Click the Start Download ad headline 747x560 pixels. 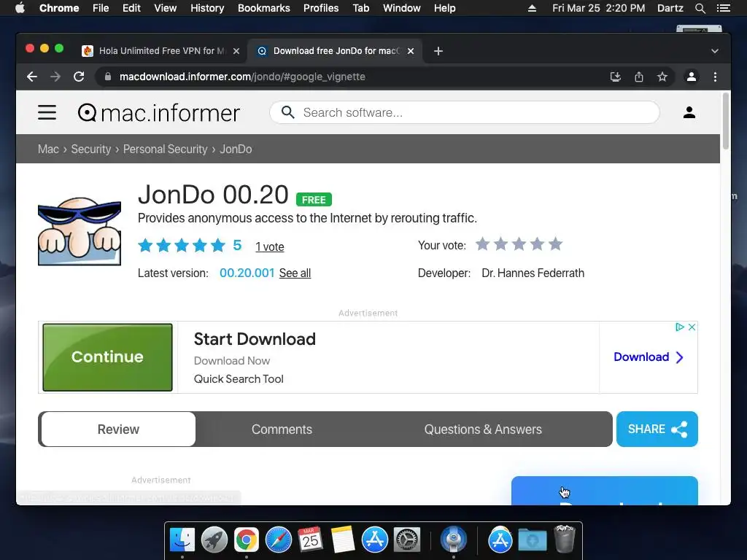pyautogui.click(x=255, y=339)
